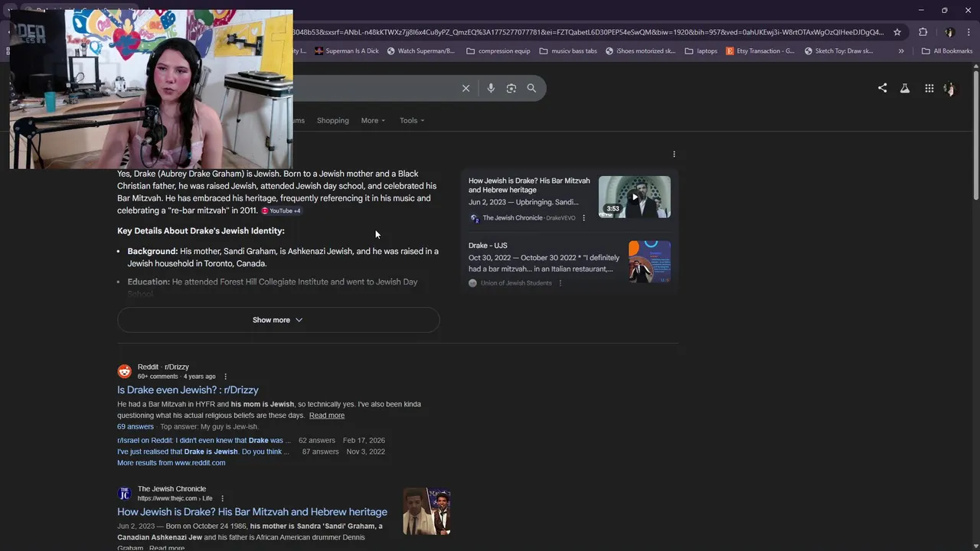Click '60+ comments · 4 years ago' text
The width and height of the screenshot is (980, 551).
[176, 377]
